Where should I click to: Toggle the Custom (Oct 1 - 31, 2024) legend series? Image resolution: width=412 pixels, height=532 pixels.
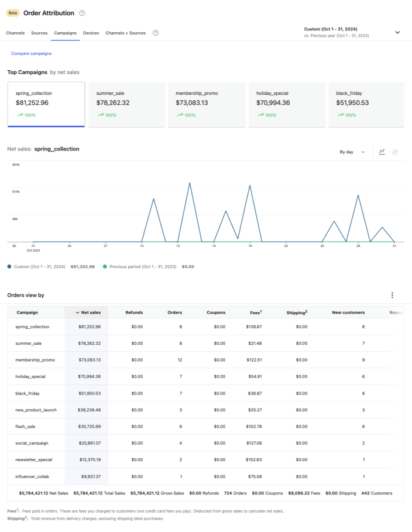pyautogui.click(x=39, y=266)
